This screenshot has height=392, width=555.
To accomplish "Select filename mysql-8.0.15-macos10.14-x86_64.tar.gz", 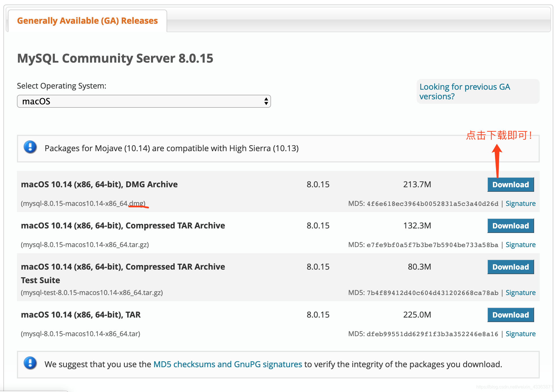I will click(x=85, y=245).
